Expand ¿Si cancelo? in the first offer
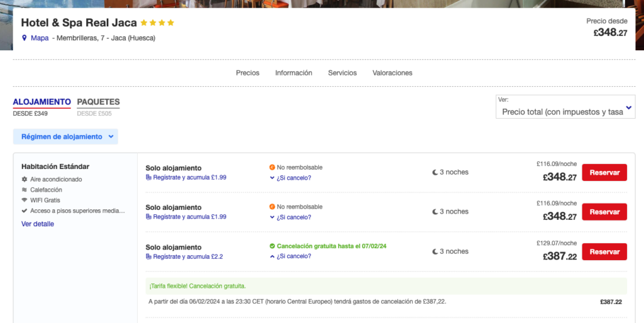This screenshot has height=323, width=644. click(x=291, y=178)
